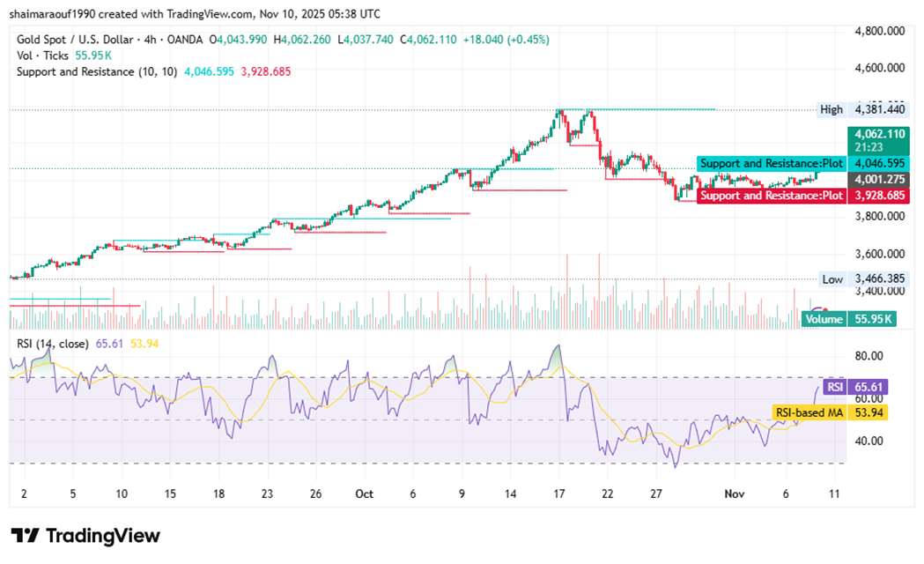Click the teal Support and Resistance:Plot label
The width and height of the screenshot is (924, 564).
(x=771, y=164)
